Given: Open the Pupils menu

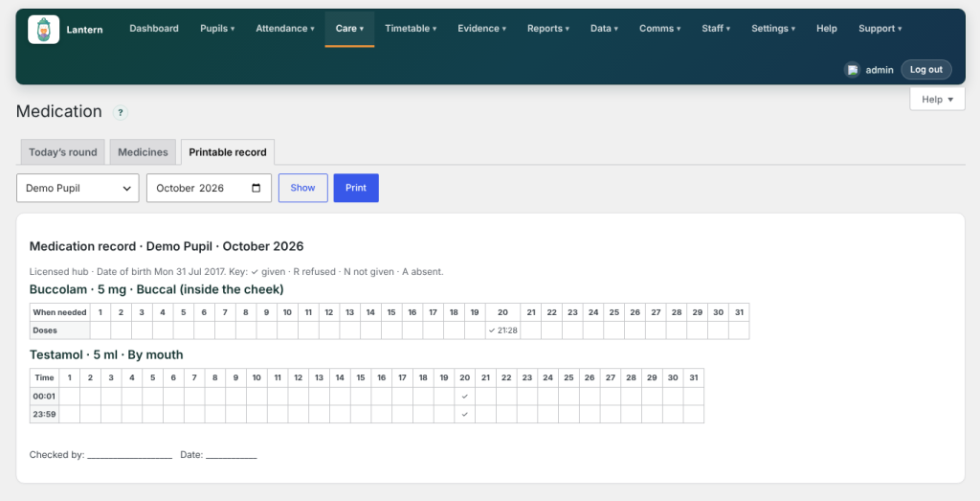Looking at the screenshot, I should coord(217,28).
